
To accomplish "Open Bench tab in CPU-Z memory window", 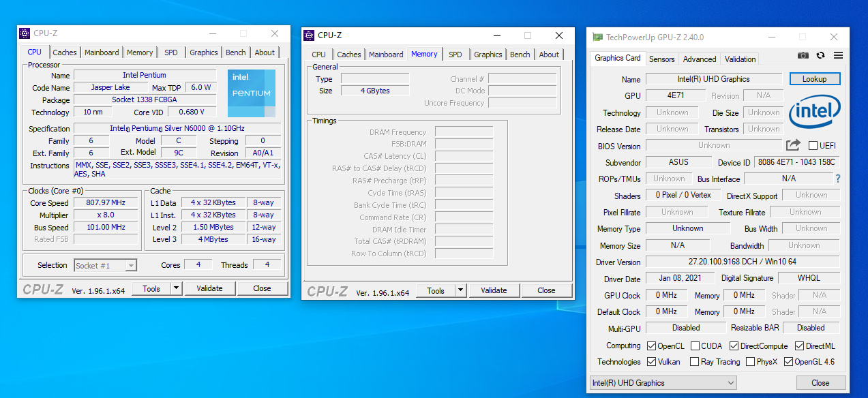I will 520,55.
